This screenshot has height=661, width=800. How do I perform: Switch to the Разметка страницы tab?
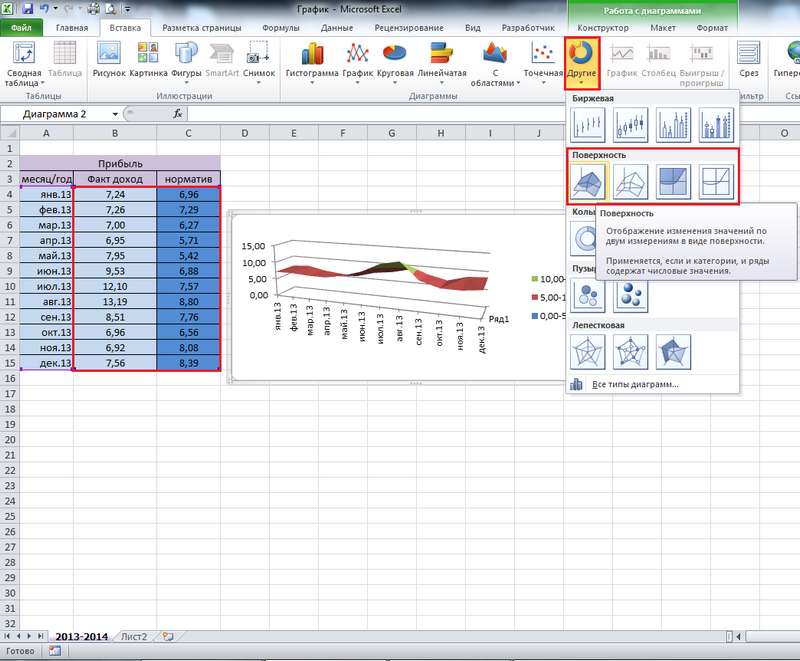202,28
